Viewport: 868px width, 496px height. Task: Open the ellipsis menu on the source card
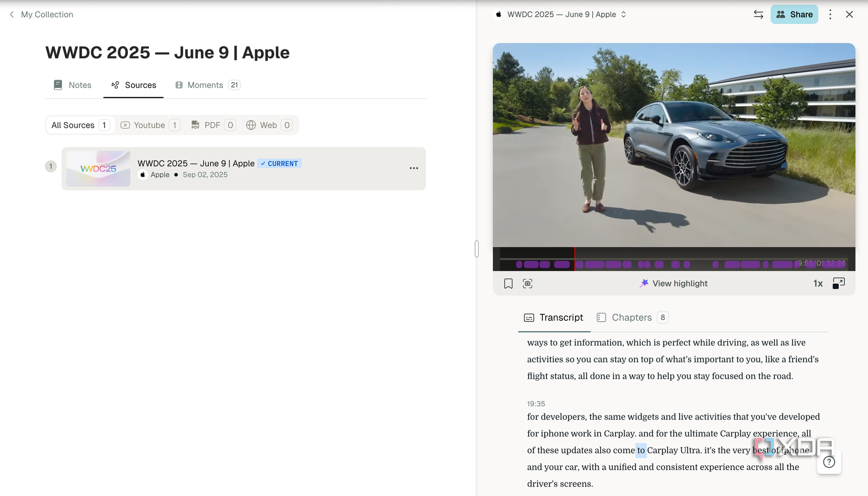414,168
